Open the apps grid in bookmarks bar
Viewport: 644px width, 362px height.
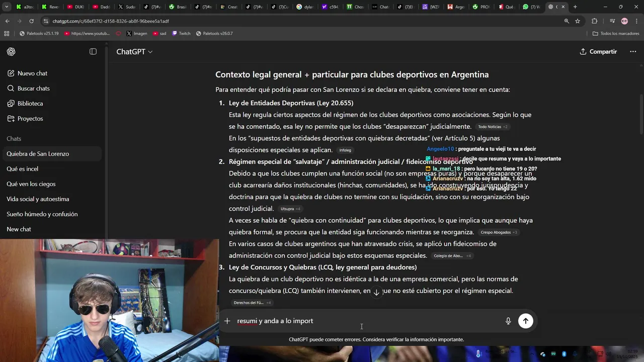click(7, 34)
